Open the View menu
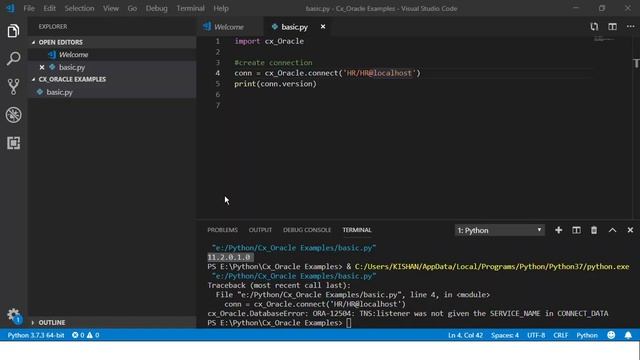This screenshot has width=640, height=360. (111, 8)
